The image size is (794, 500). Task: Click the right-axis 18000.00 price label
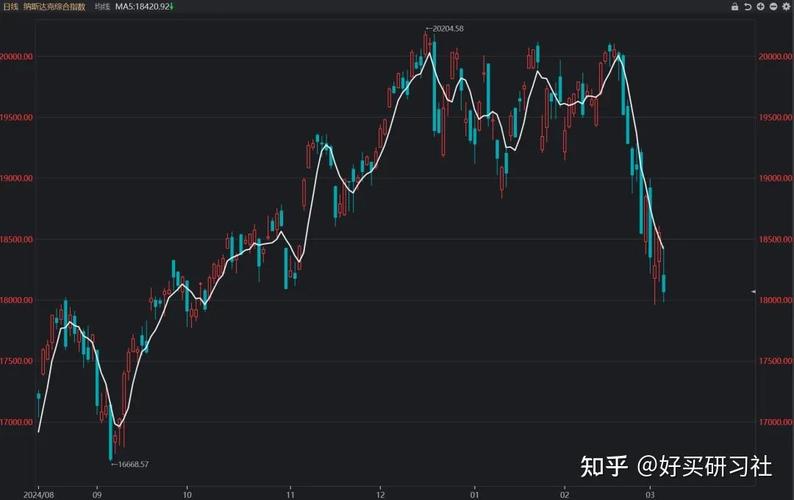point(775,300)
